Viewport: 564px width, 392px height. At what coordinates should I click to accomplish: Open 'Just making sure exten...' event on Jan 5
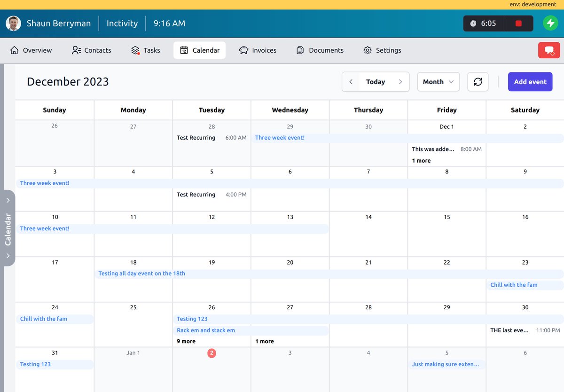click(447, 364)
